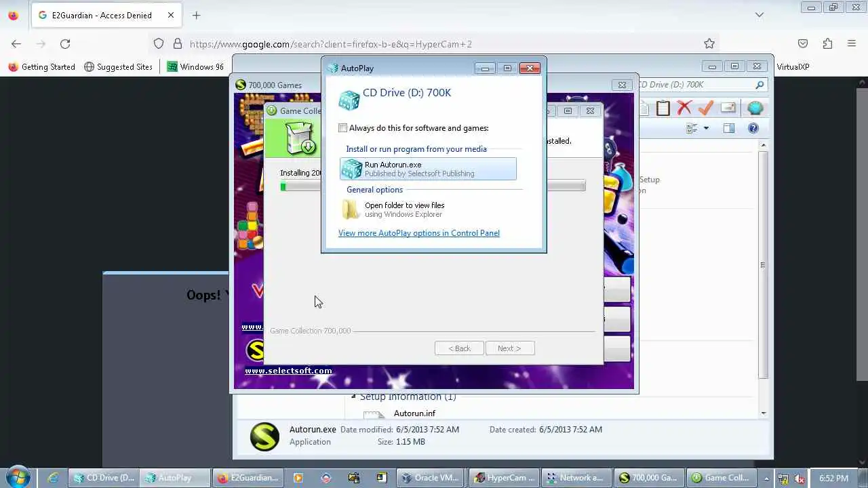This screenshot has width=868, height=488.
Task: Switch to Network taskbar button
Action: (576, 478)
